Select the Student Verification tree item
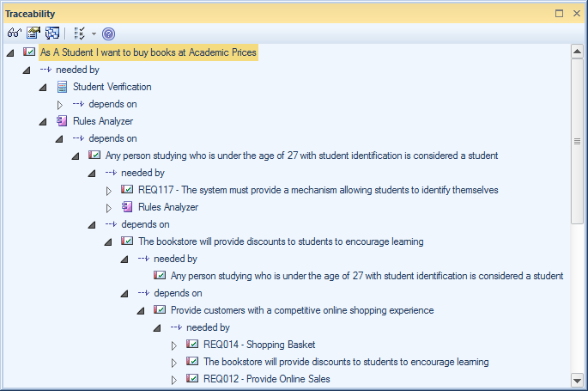Image resolution: width=588 pixels, height=391 pixels. coord(112,87)
